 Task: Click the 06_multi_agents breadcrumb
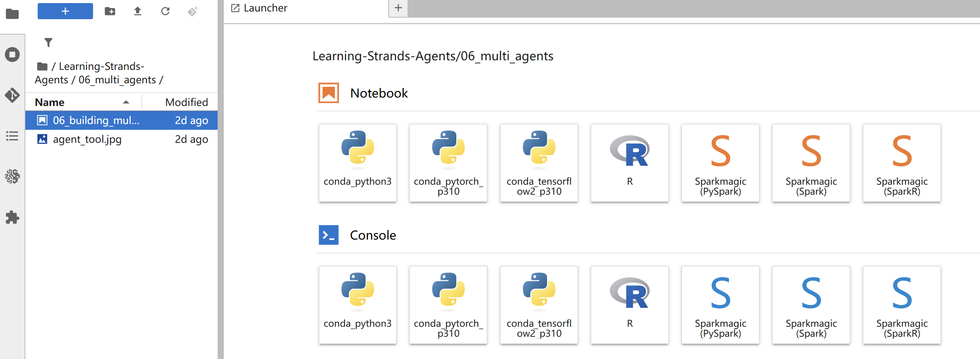(117, 80)
